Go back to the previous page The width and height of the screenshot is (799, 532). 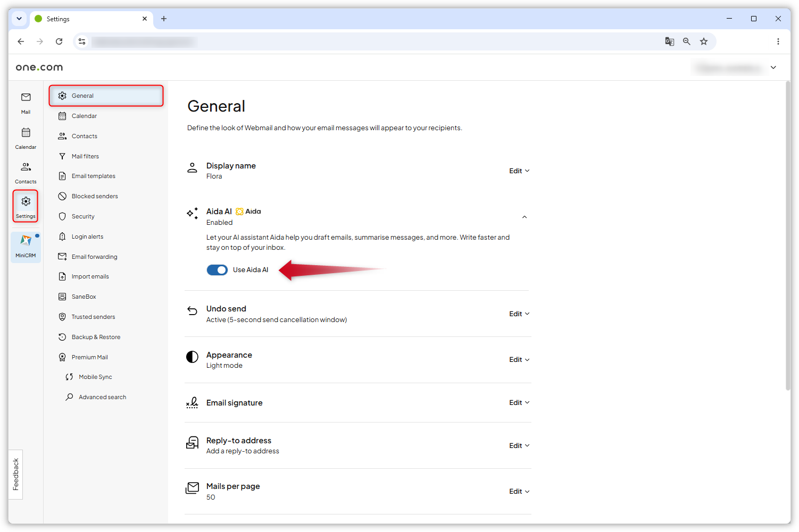tap(21, 41)
